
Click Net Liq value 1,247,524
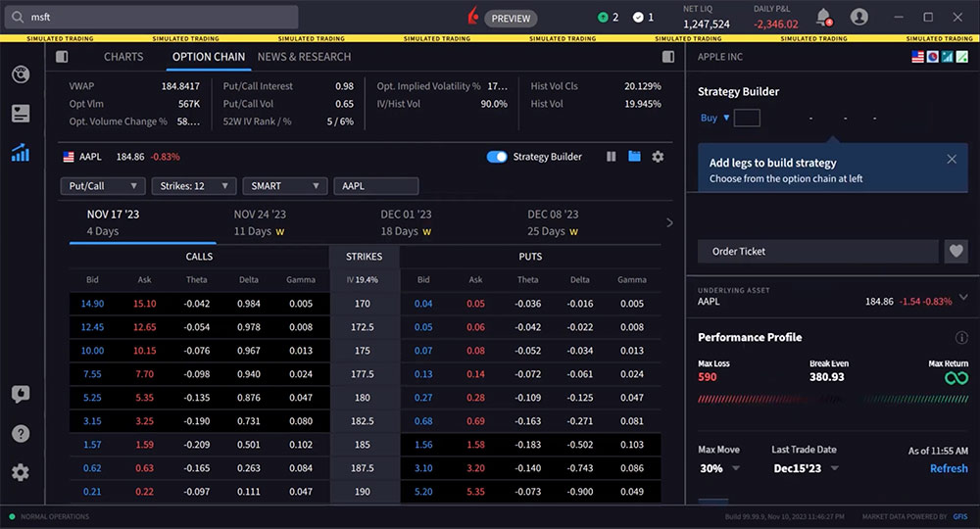click(707, 24)
